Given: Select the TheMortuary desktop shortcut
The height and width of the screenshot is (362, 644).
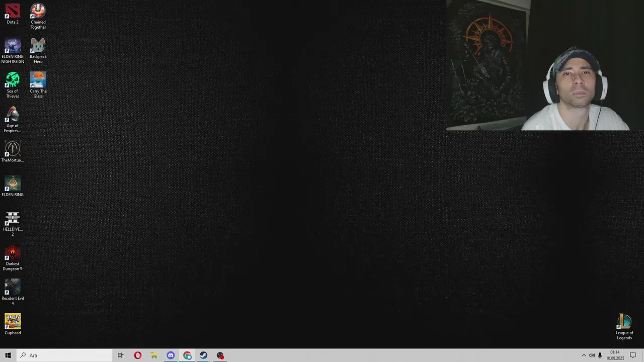Looking at the screenshot, I should click(x=13, y=151).
